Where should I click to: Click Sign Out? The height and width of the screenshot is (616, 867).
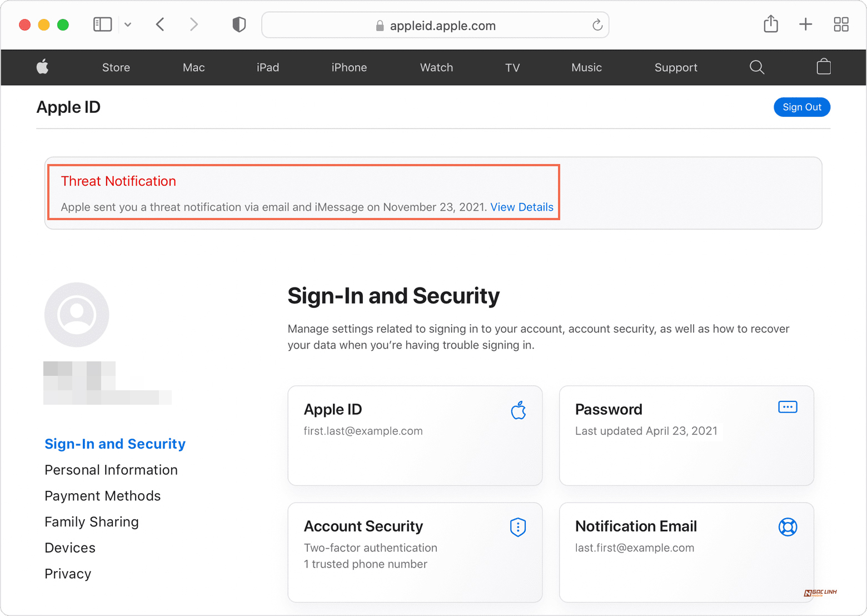(802, 107)
